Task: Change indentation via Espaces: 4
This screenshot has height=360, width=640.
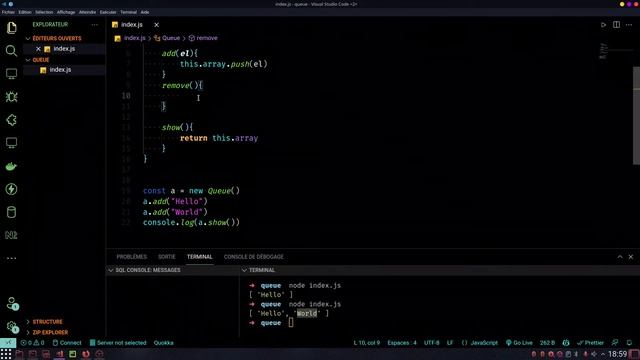Action: tap(402, 343)
